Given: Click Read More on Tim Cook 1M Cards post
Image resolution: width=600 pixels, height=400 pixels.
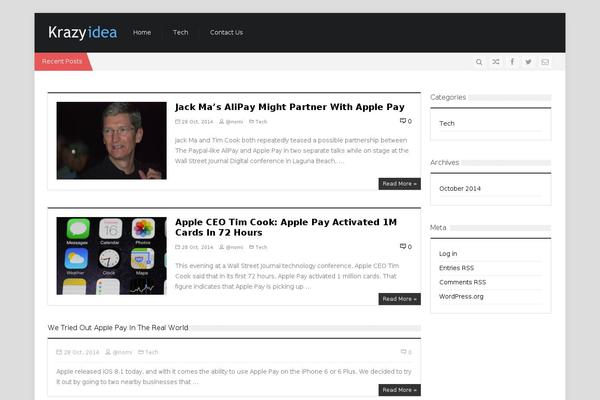Looking at the screenshot, I should (399, 299).
